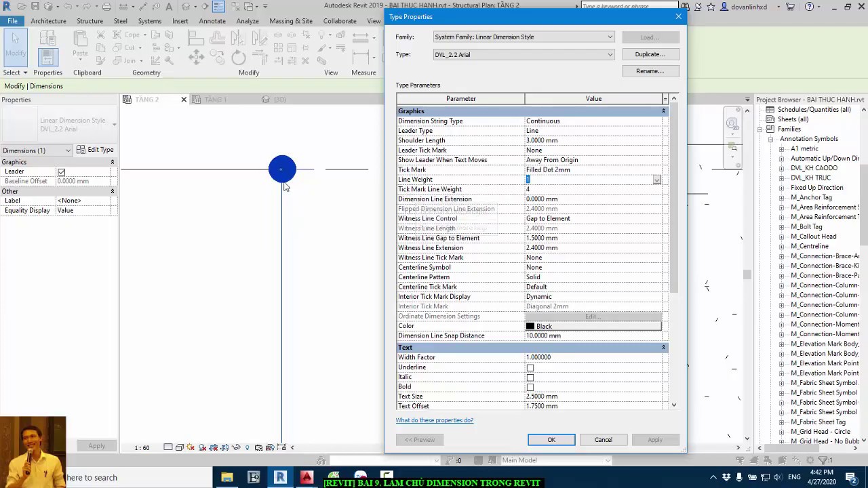
Task: Click the favorites star icon in title bar
Action: 711,7
